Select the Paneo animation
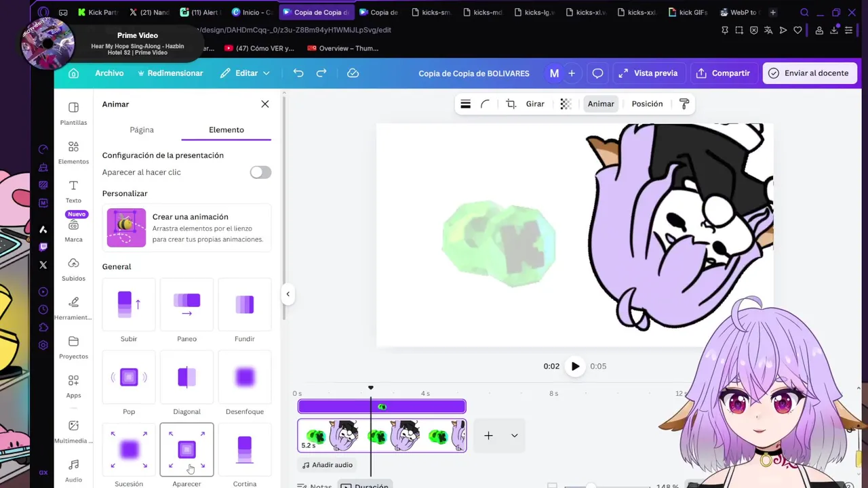Screen dimensions: 868x488 [186, 311]
